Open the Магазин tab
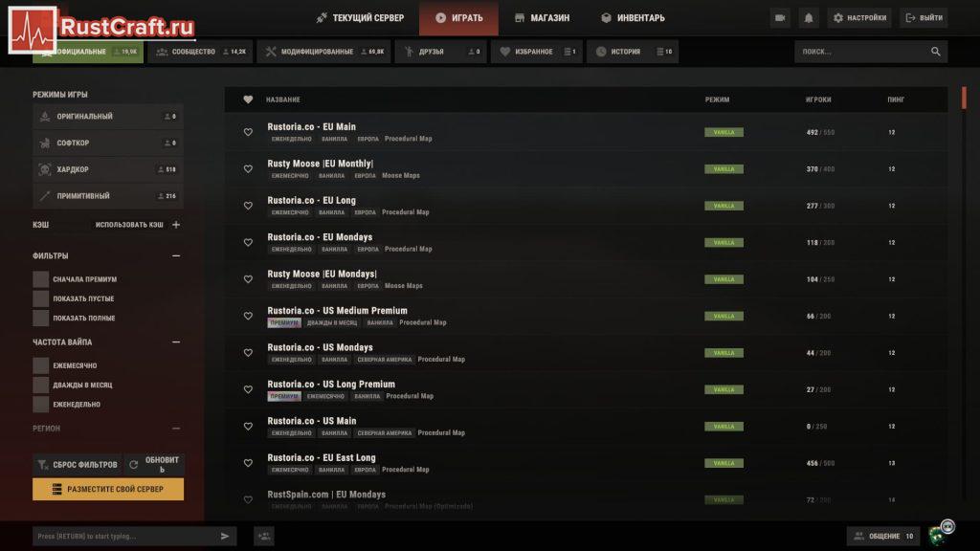This screenshot has width=980, height=551. pos(542,18)
